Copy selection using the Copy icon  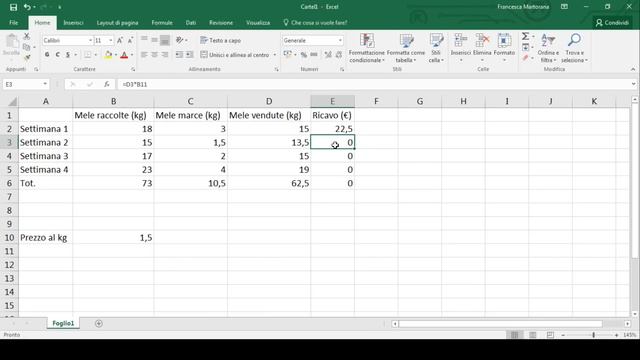(x=27, y=47)
